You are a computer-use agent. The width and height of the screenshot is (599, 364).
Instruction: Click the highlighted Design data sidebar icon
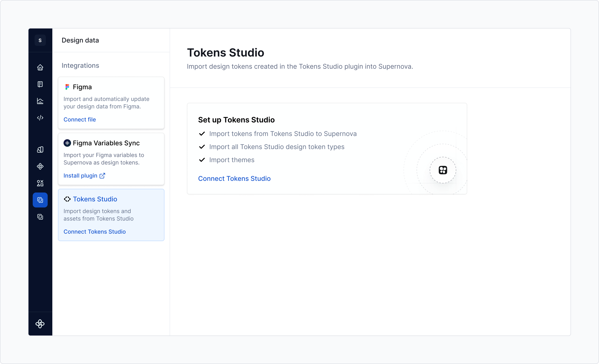click(x=40, y=200)
